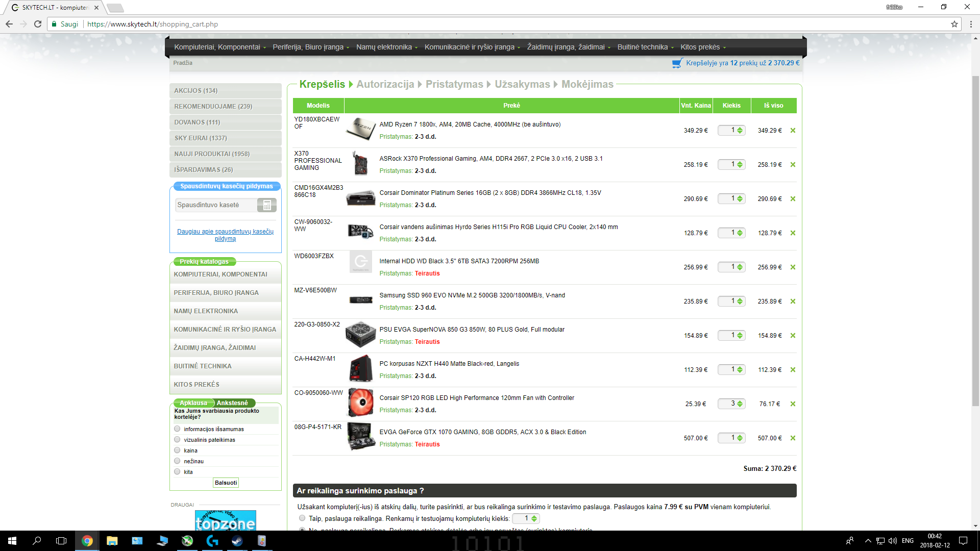Remove WD Black 6TB HDD from cart
This screenshot has width=980, height=551.
click(x=793, y=267)
